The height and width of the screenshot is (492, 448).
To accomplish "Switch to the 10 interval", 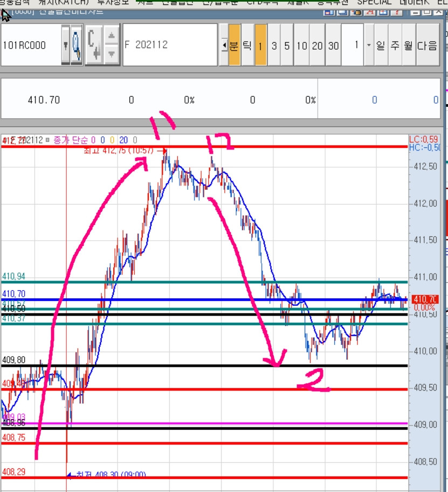I will point(301,45).
